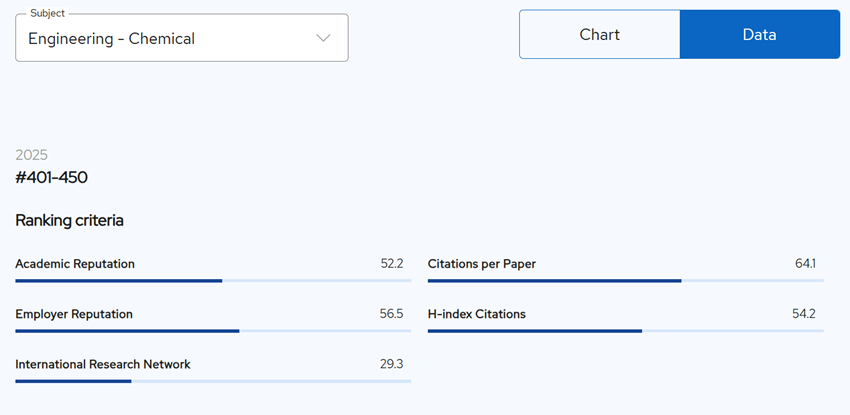
Task: Click the 64.1 Citations per Paper score
Action: point(805,264)
